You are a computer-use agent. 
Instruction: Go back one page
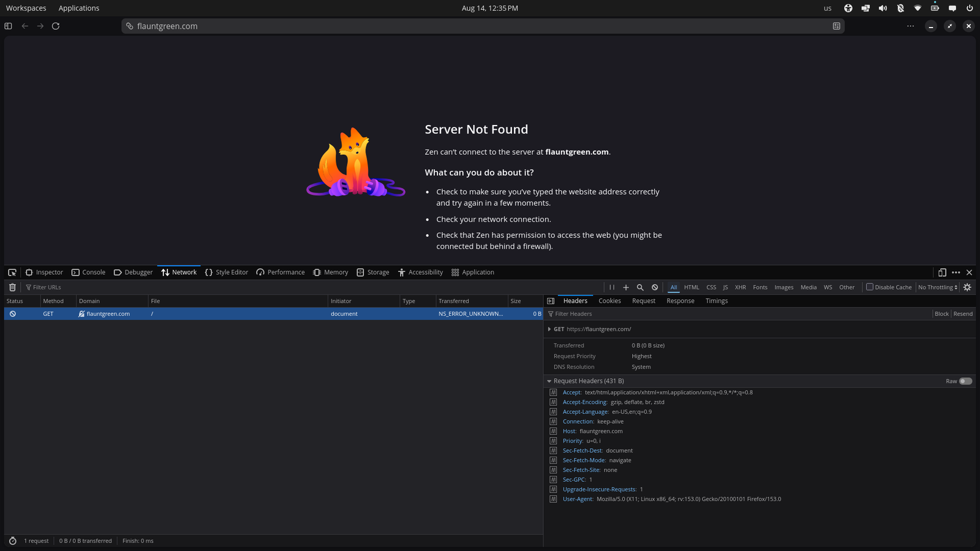click(25, 26)
